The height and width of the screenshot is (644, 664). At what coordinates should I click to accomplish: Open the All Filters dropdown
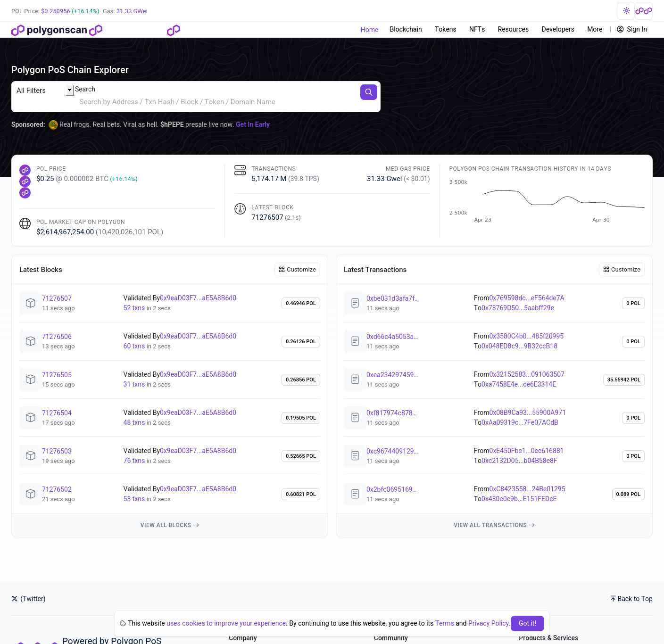pos(45,91)
